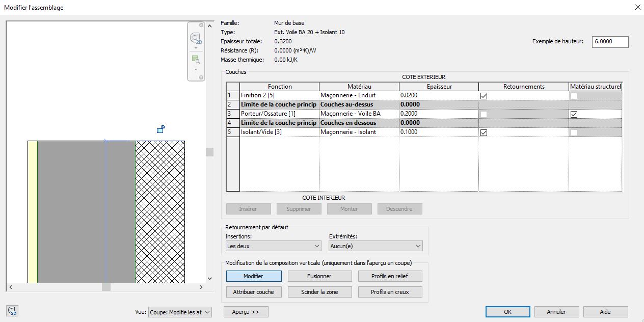Screen dimensions: 644x322
Task: Open the Extrémités dropdown showing Aucun(e)
Action: click(375, 246)
